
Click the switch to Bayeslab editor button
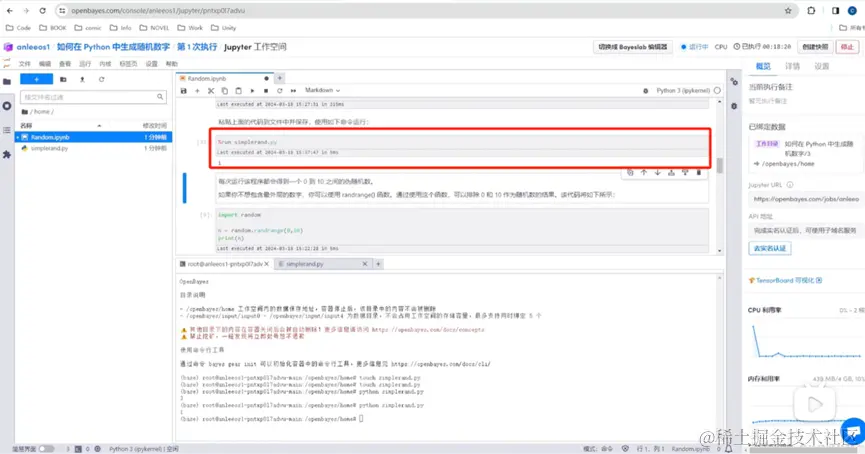pos(633,47)
